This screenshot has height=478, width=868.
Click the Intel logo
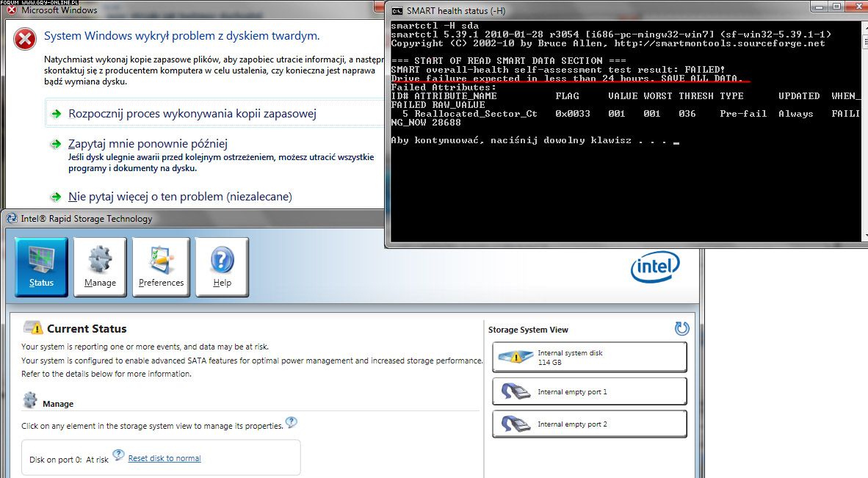[655, 267]
